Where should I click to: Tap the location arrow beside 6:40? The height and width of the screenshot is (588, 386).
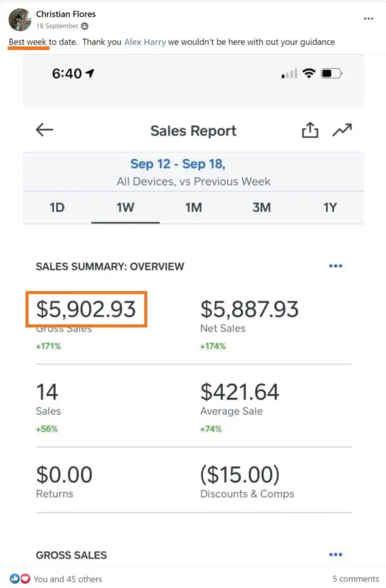coord(90,73)
